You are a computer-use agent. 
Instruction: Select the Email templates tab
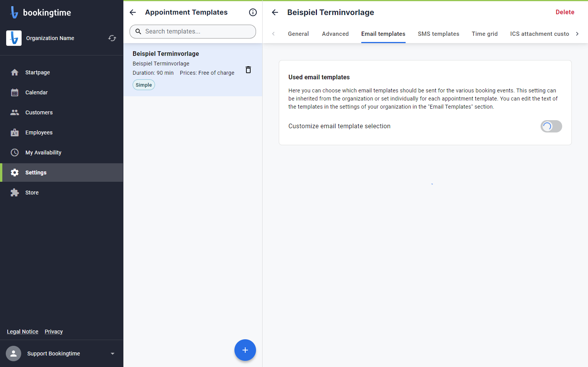coord(383,34)
